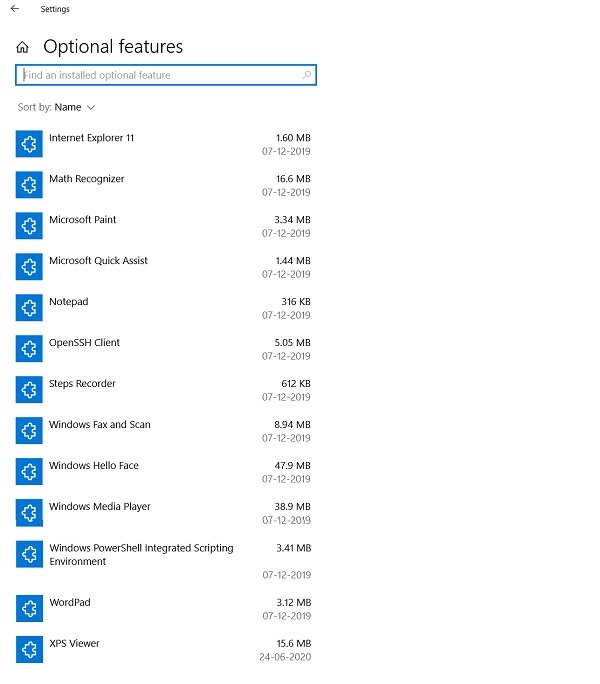Click the Windows Media Player icon
The image size is (600, 684).
29,513
